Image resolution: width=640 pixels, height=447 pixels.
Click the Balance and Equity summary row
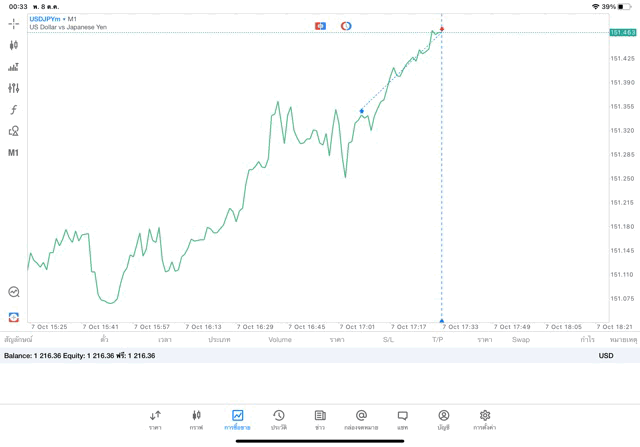[80, 355]
